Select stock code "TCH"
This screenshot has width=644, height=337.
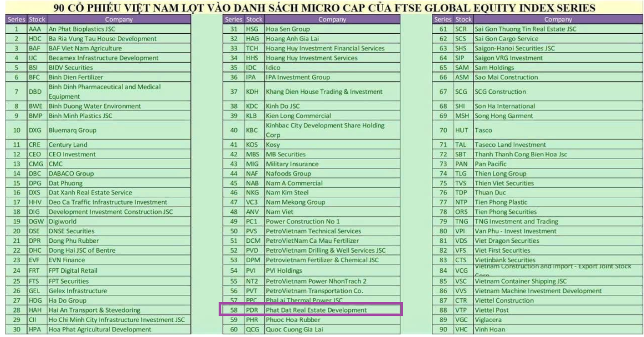[252, 48]
